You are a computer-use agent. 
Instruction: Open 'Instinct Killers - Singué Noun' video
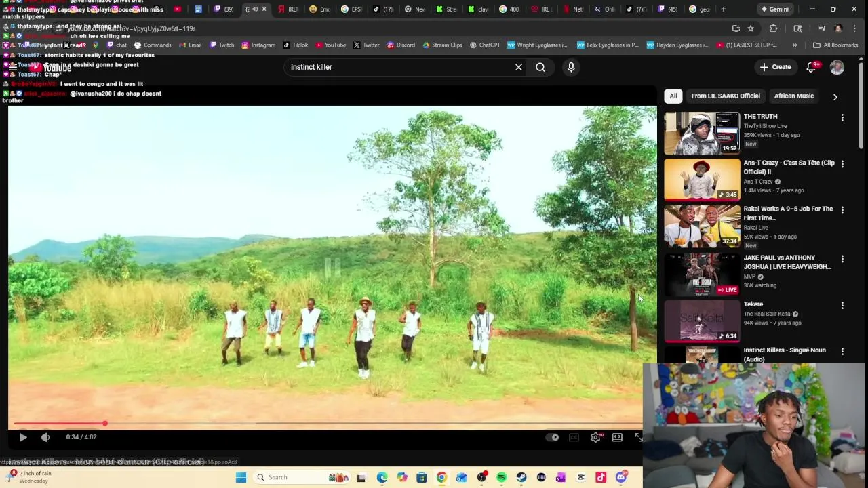785,354
